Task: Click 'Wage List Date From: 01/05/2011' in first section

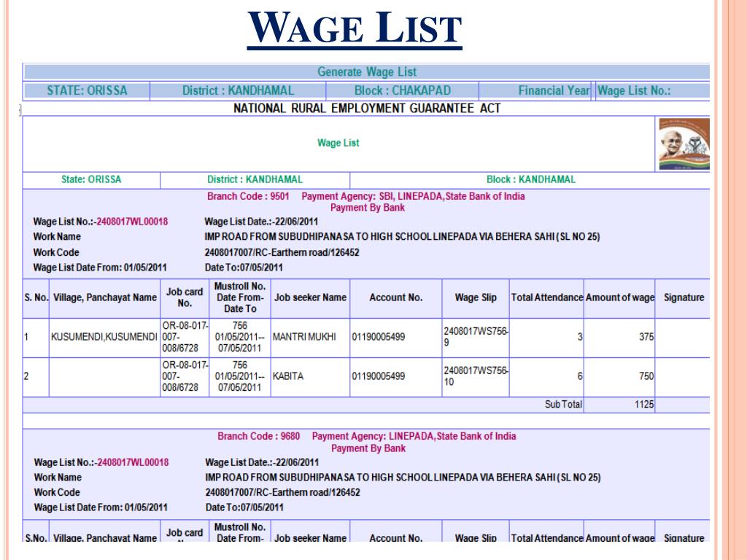Action: pos(100,268)
